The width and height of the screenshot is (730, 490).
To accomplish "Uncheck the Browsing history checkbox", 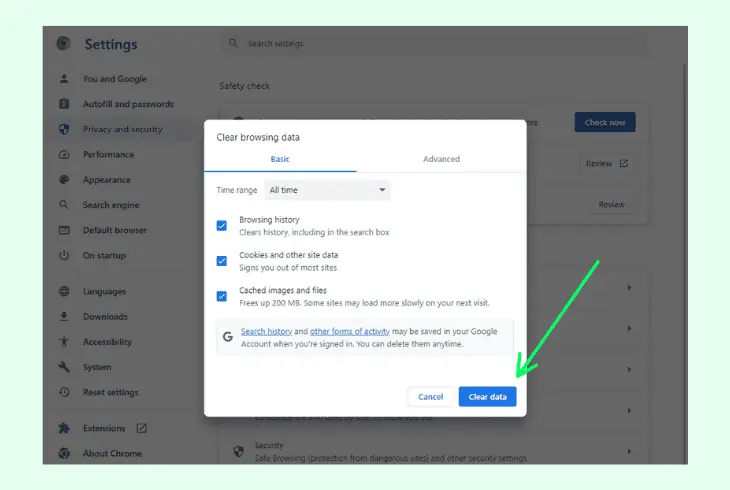I will click(222, 226).
